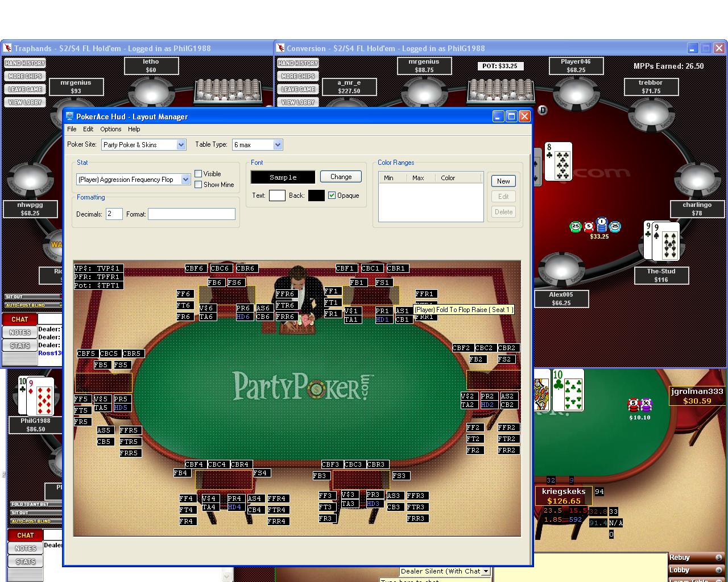Toggle SIT OUT in Traphands window
This screenshot has width=728, height=582.
tap(32, 297)
